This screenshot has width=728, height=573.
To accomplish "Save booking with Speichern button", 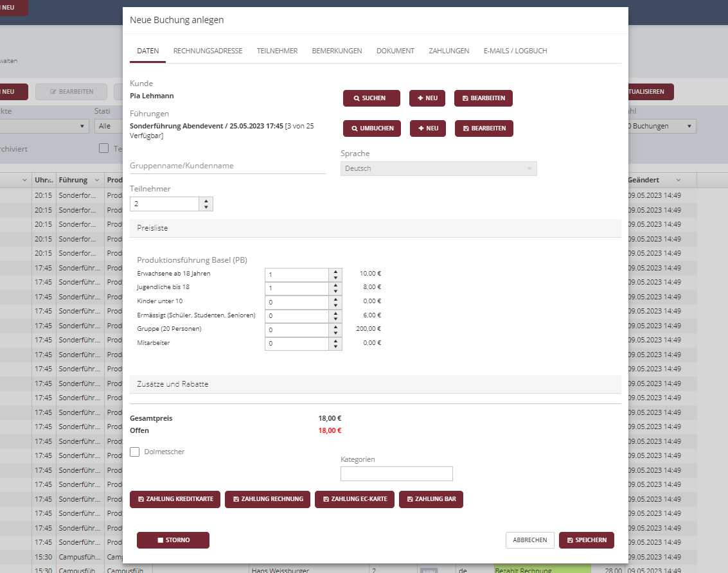I will [x=586, y=540].
